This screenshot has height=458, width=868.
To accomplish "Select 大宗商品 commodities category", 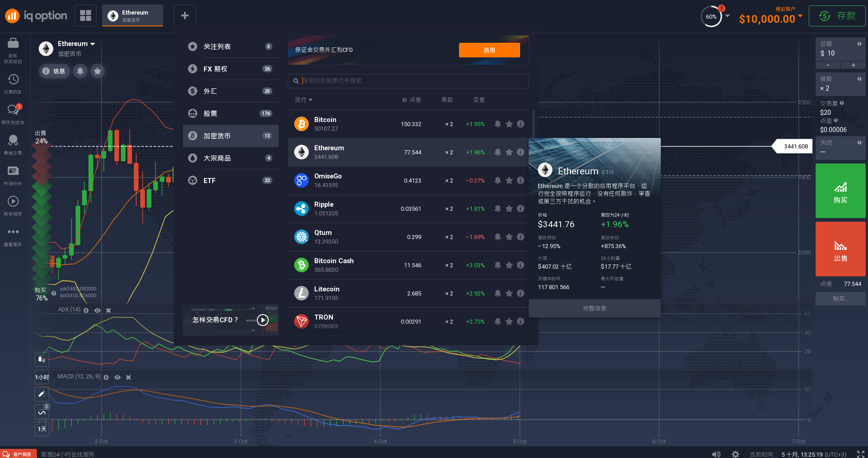I will click(x=231, y=158).
